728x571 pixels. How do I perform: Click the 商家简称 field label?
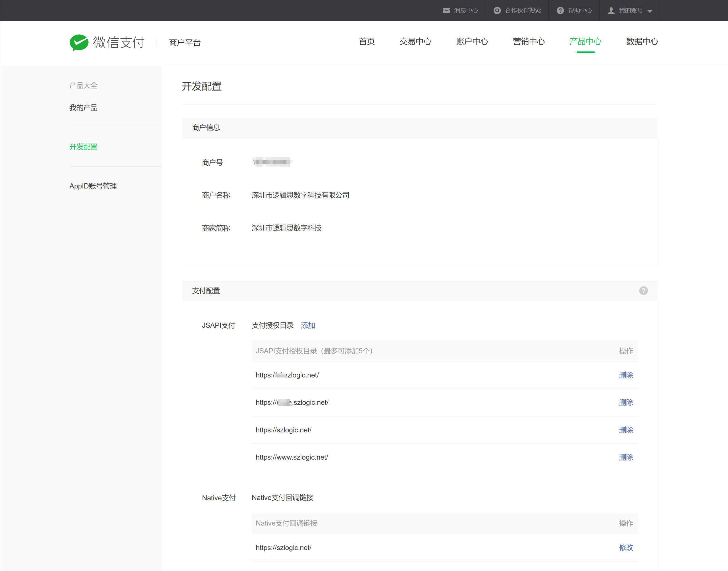(x=216, y=228)
